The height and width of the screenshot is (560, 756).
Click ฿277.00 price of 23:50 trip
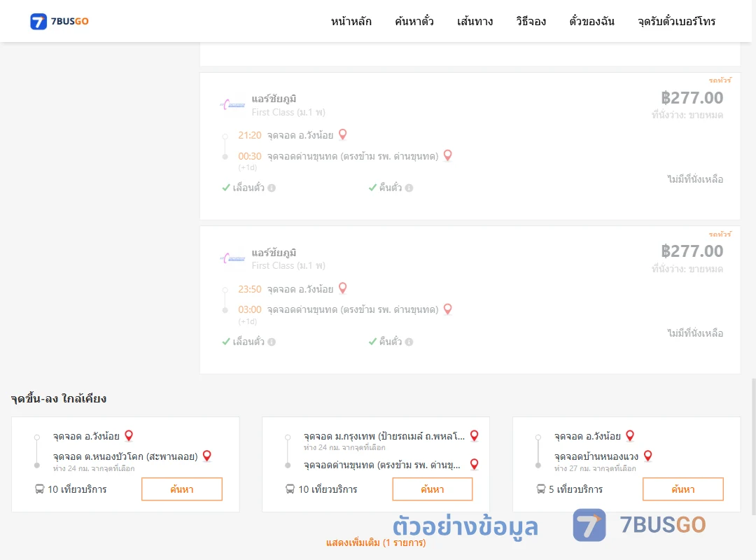point(692,251)
